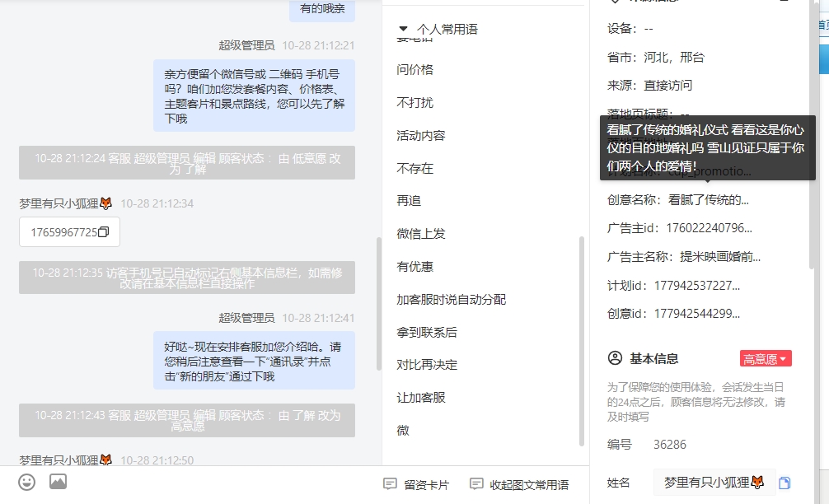Click the 好哒~现在安排客服 message bubble
The image size is (829, 504).
coord(254,361)
